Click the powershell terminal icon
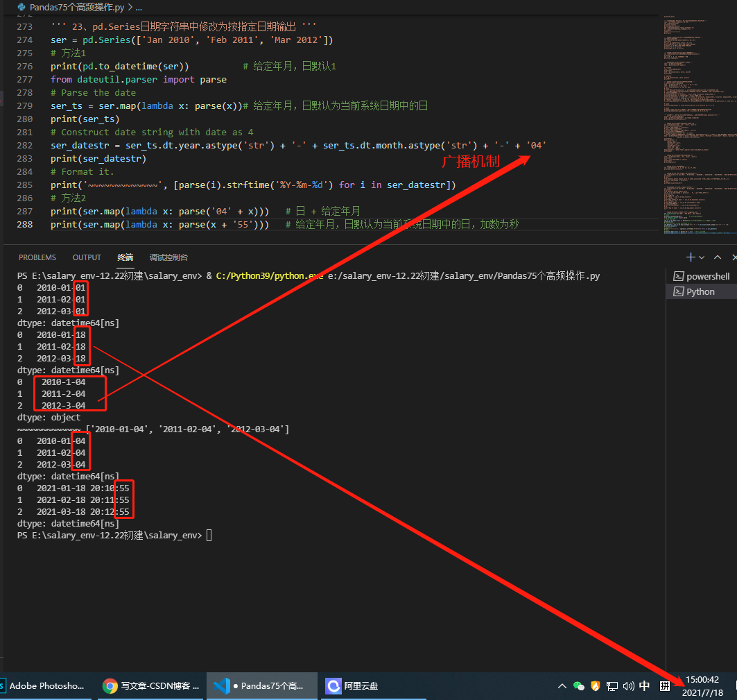The width and height of the screenshot is (737, 700). pos(678,276)
